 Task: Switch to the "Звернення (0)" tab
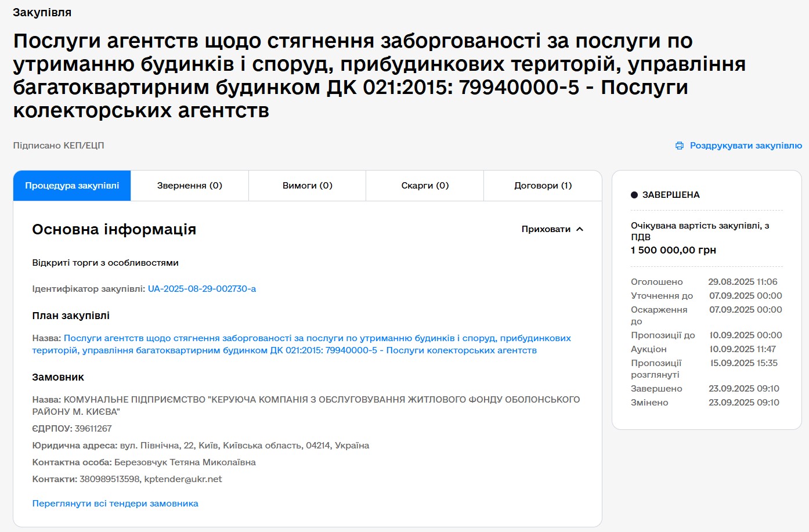190,186
